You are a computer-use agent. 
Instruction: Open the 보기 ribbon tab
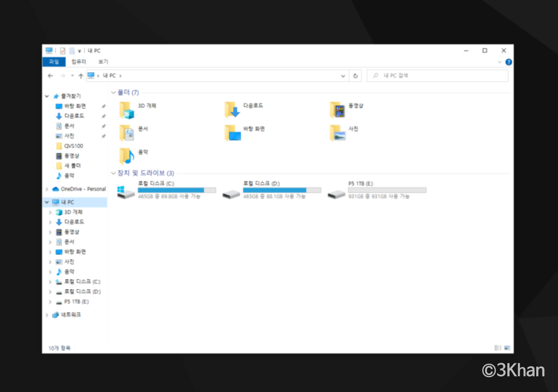pyautogui.click(x=103, y=62)
